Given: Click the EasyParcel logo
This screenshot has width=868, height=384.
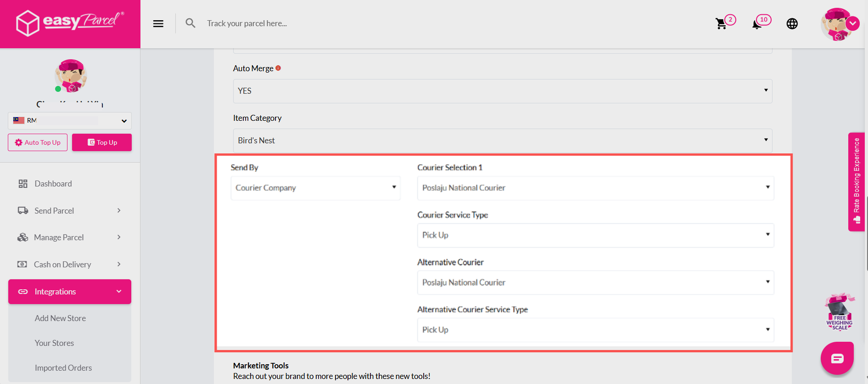Looking at the screenshot, I should [x=70, y=23].
